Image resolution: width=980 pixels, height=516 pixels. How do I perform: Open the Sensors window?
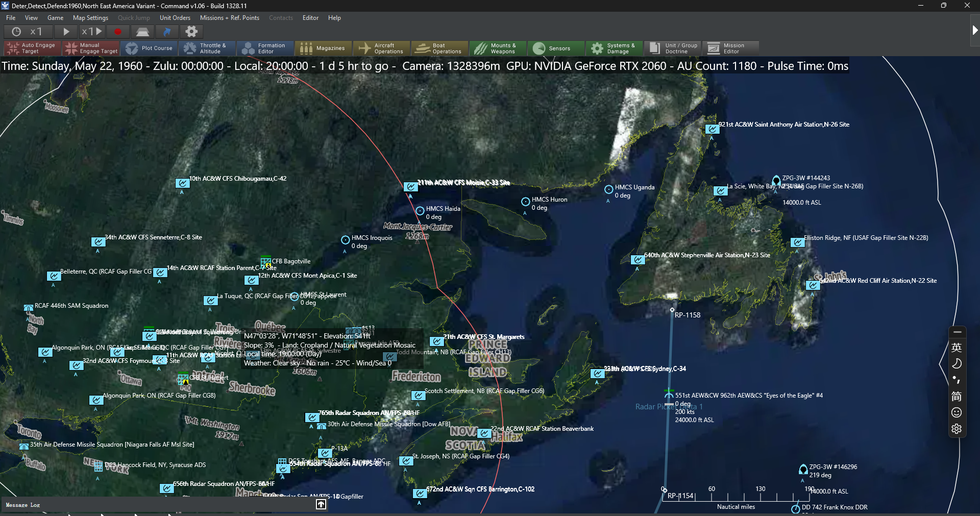click(x=557, y=48)
